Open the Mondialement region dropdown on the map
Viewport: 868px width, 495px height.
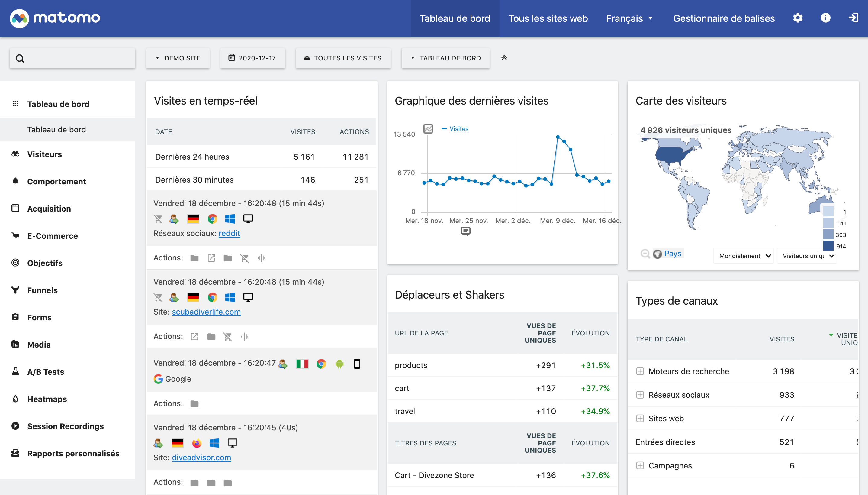tap(744, 256)
